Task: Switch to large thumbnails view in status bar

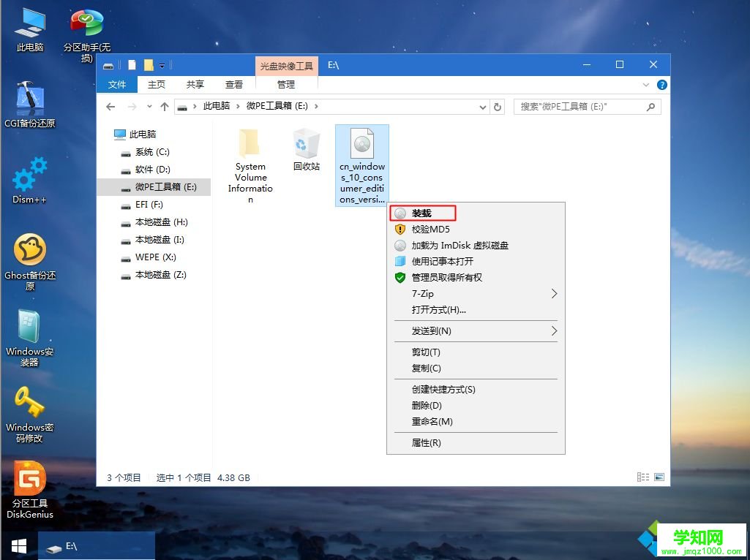Action: click(x=659, y=477)
